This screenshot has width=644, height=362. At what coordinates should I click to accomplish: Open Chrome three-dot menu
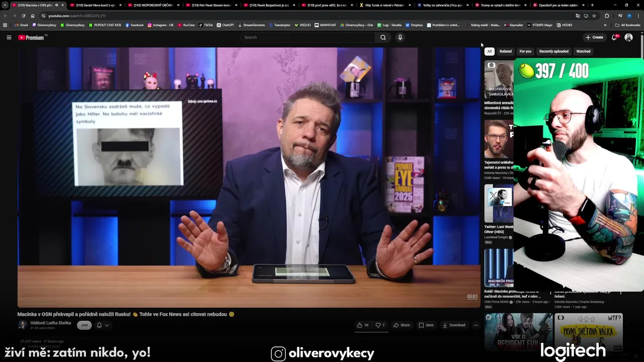point(638,16)
